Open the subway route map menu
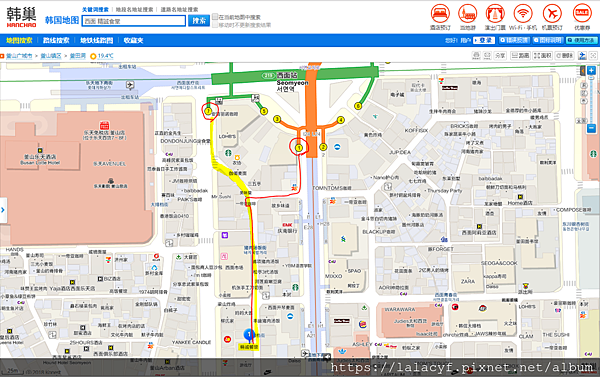The width and height of the screenshot is (600, 377). 96,40
